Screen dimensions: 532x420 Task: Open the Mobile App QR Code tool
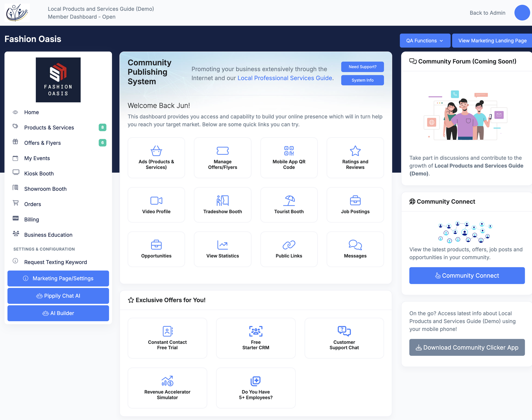pyautogui.click(x=289, y=151)
